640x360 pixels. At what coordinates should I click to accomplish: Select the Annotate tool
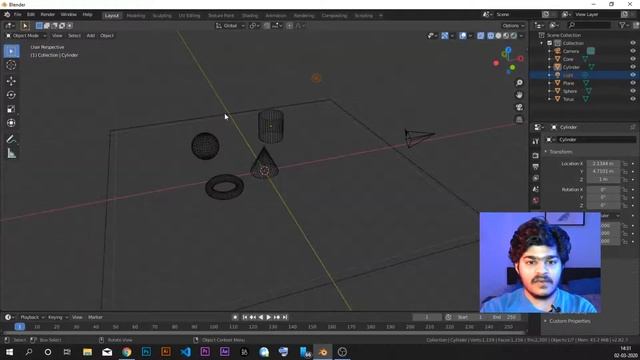coord(11,139)
